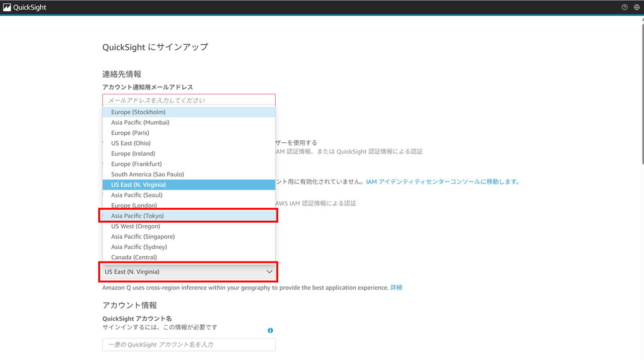Click the 連絡先情報 section heading
Screen dimensions: 644x360
[x=122, y=74]
